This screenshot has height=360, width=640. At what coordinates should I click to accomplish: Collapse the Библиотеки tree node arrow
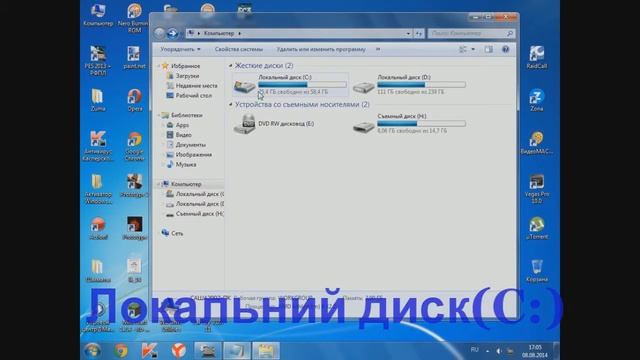pos(158,115)
